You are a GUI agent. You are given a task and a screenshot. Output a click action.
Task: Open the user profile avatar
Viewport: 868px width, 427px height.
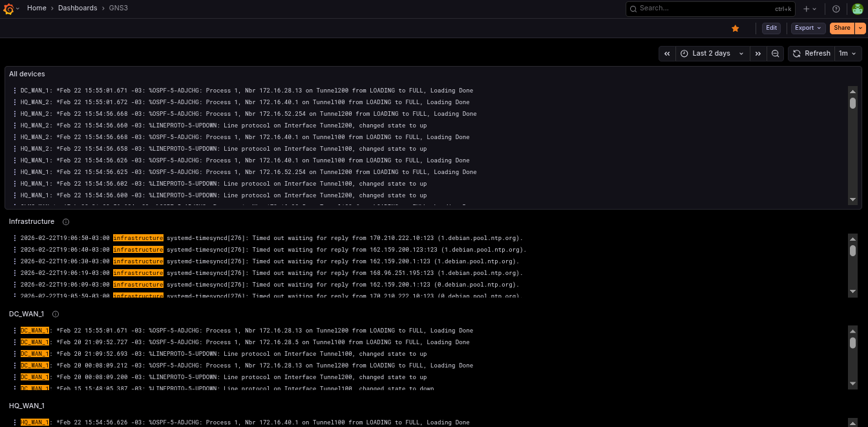pos(857,8)
